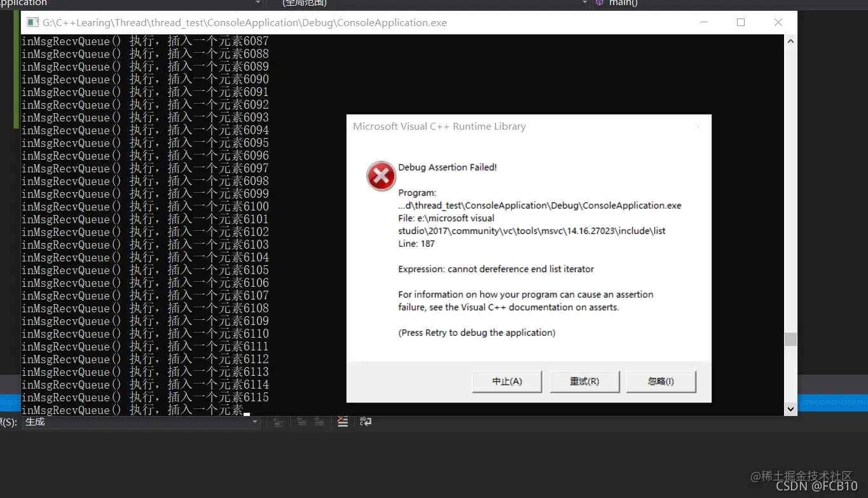Click the File path text in the dialog
Screen dimensions: 868x498
coord(532,225)
